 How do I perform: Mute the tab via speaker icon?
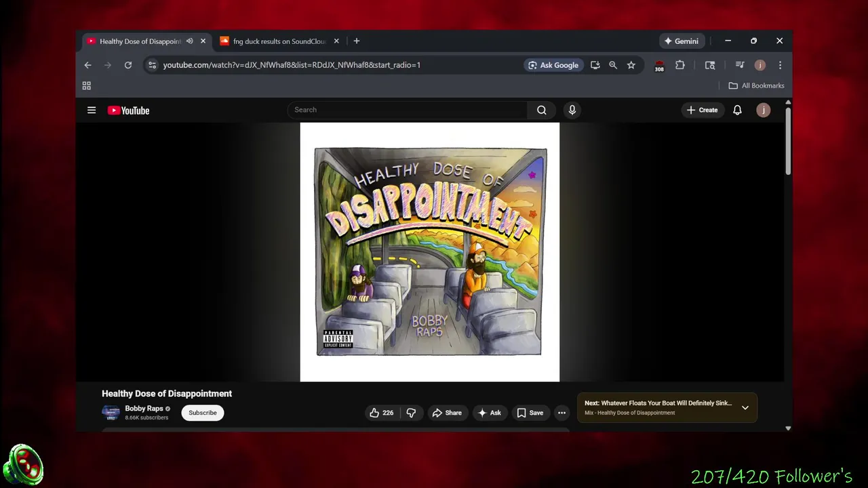point(190,41)
